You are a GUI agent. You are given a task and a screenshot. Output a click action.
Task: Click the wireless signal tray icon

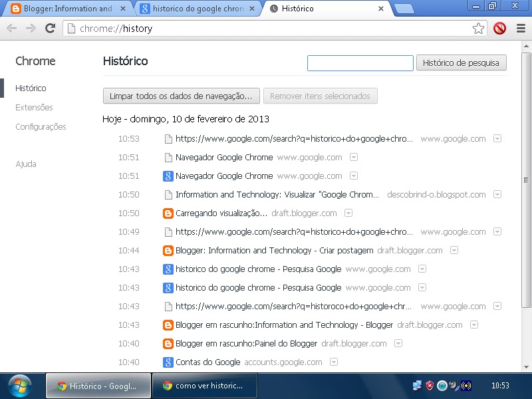tap(467, 386)
